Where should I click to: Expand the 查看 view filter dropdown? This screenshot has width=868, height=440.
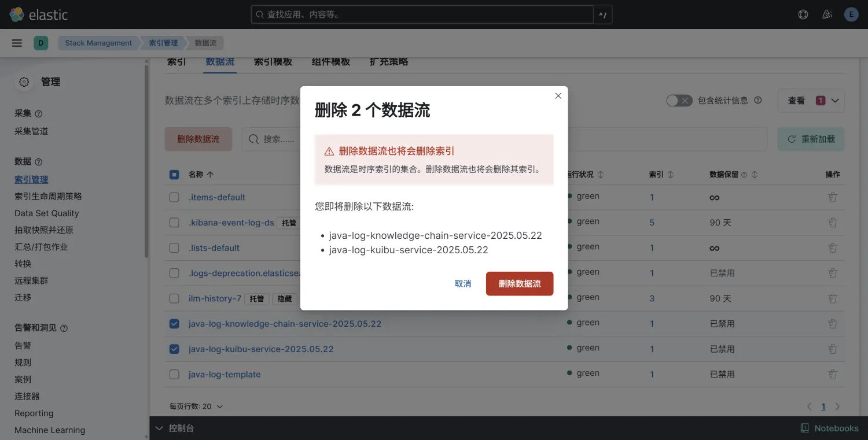811,101
